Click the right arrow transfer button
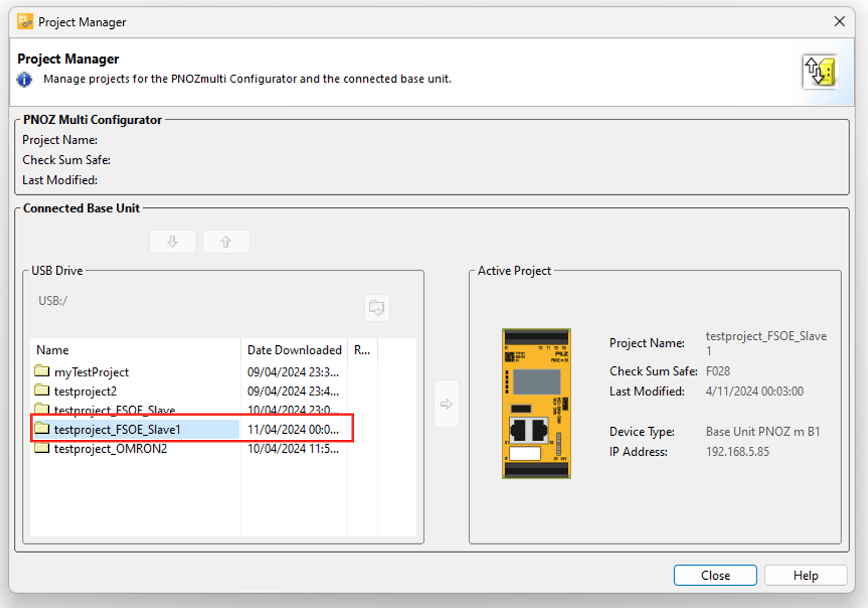The height and width of the screenshot is (608, 868). point(446,404)
